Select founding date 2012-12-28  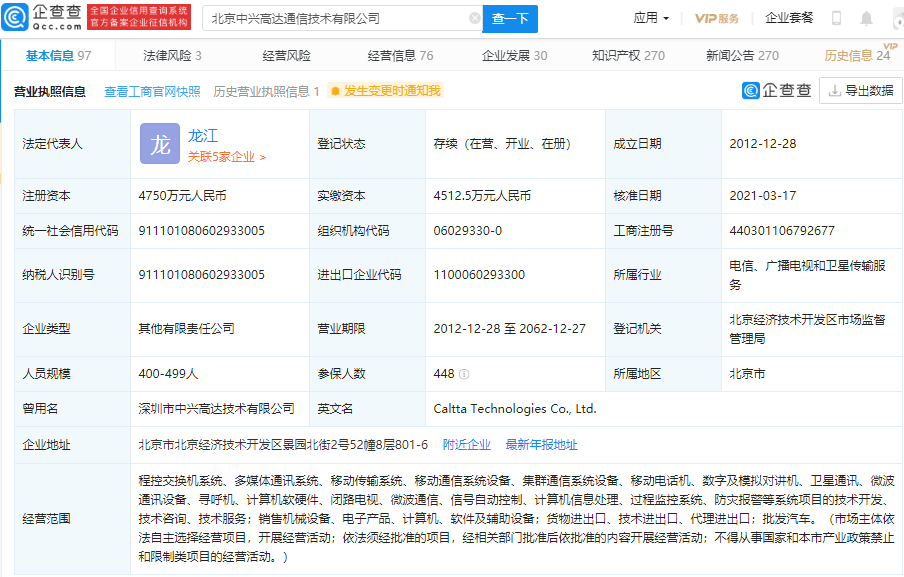point(763,144)
